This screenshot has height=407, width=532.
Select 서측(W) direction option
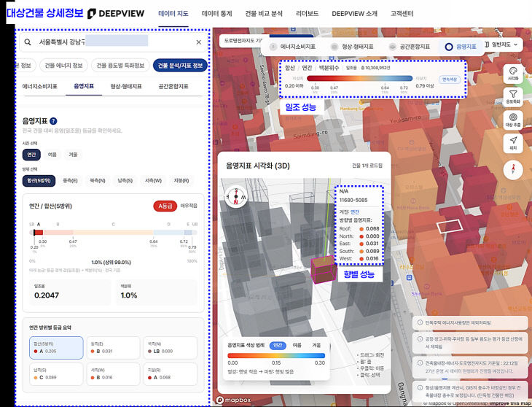(153, 181)
